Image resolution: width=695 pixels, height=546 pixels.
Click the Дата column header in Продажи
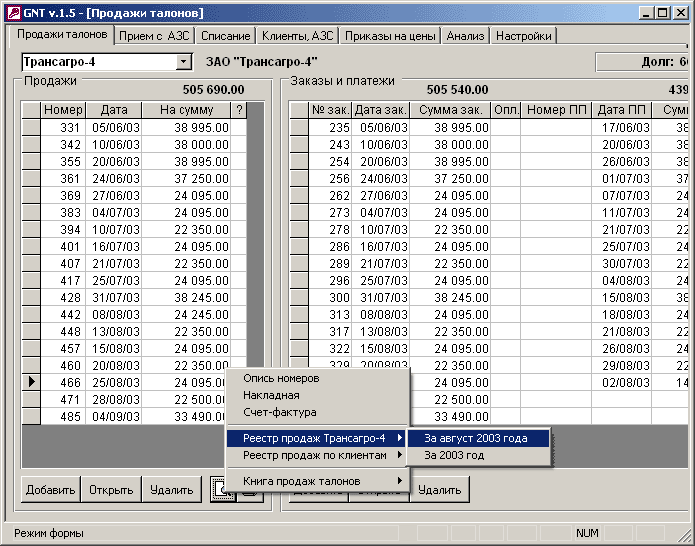114,109
